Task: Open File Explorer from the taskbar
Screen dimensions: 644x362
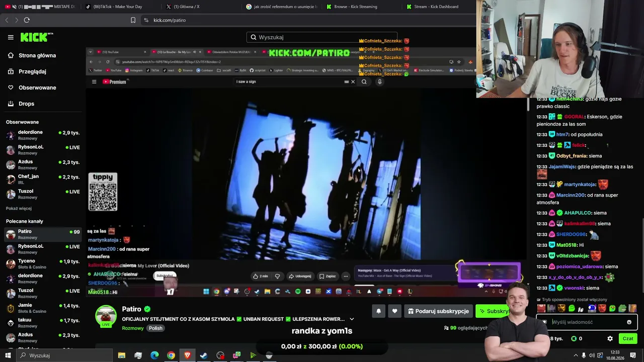Action: (x=122, y=355)
